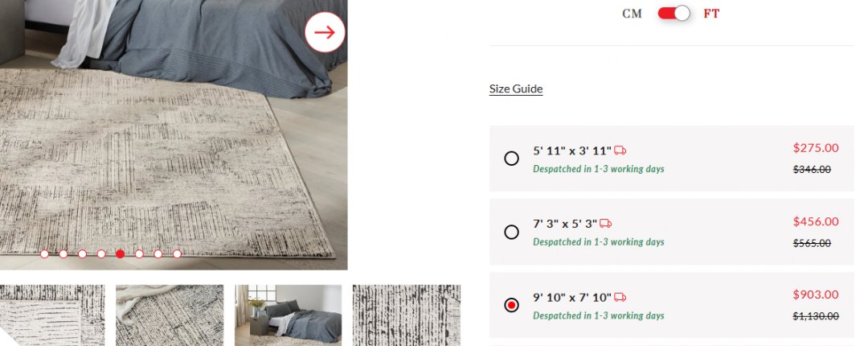Switch units to CM label

[x=633, y=14]
